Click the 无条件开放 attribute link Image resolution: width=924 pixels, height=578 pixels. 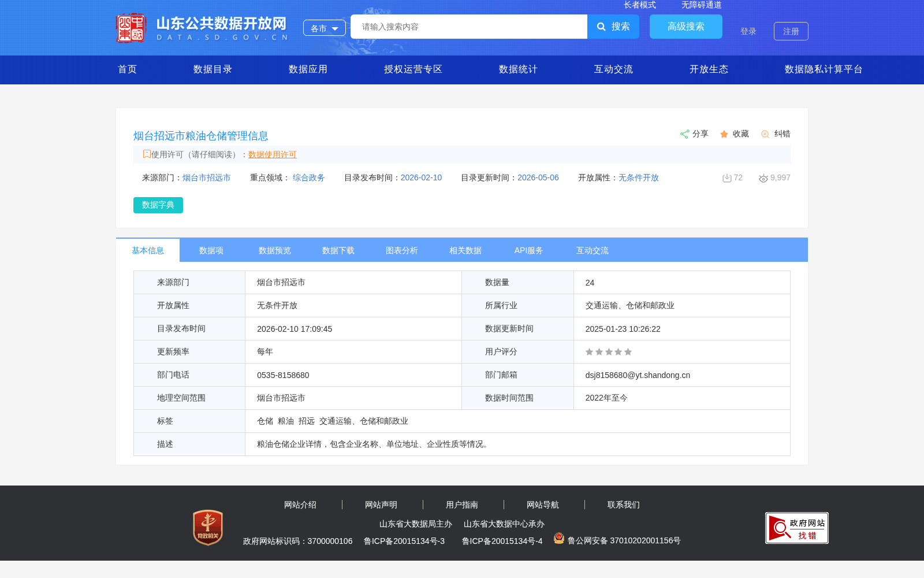point(639,177)
